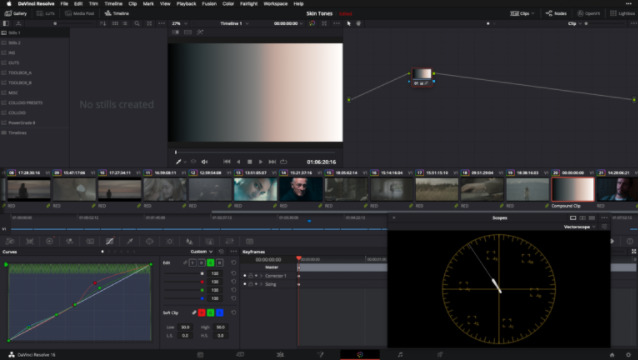
Task: Open the Curves panel options menu
Action: [234, 252]
